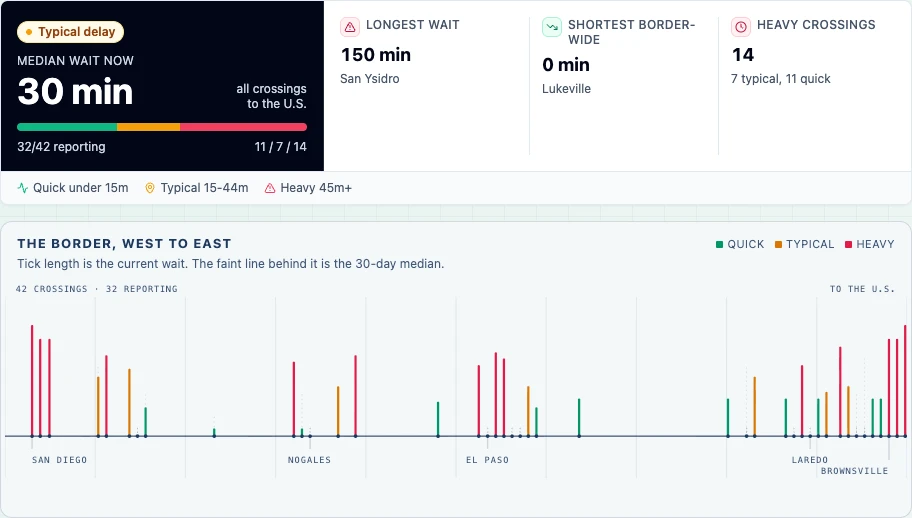Screen dimensions: 912x518
Task: Click the MEDIAN WAIT NOW label
Action: click(76, 61)
